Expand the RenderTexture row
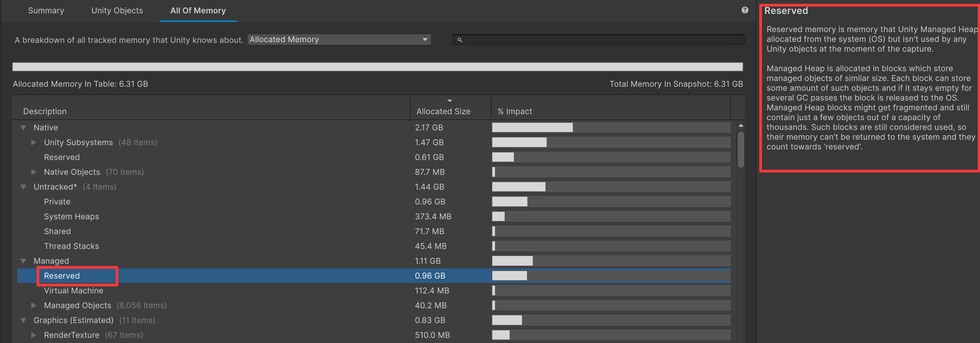 pyautogui.click(x=34, y=335)
